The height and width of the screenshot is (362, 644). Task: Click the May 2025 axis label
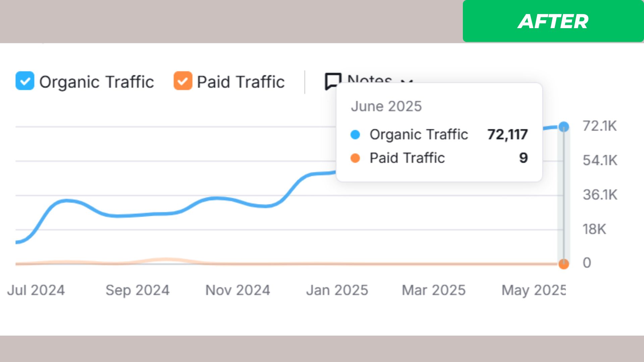coord(533,290)
